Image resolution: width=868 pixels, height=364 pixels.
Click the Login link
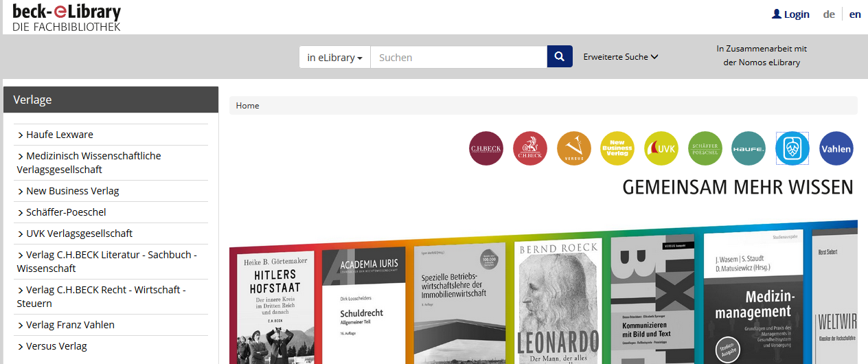(x=790, y=14)
